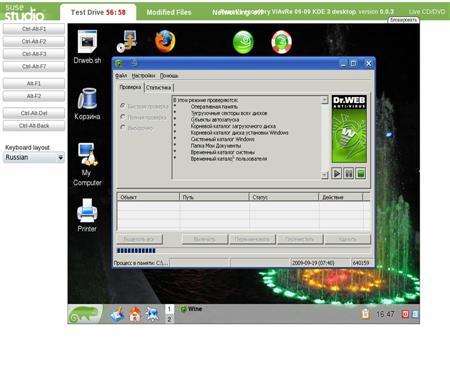Click the green openSUSE desktop icon
Image resolution: width=450 pixels, height=384 pixels.
(243, 42)
